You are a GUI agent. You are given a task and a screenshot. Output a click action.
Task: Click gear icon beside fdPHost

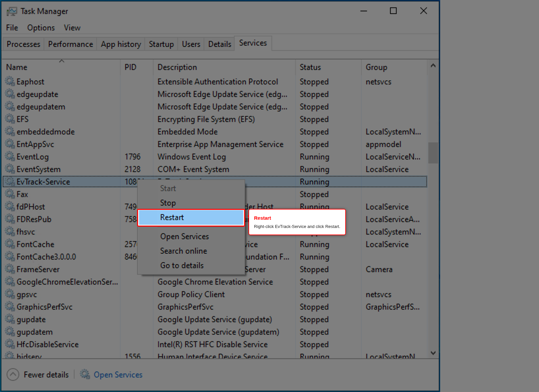pos(10,206)
